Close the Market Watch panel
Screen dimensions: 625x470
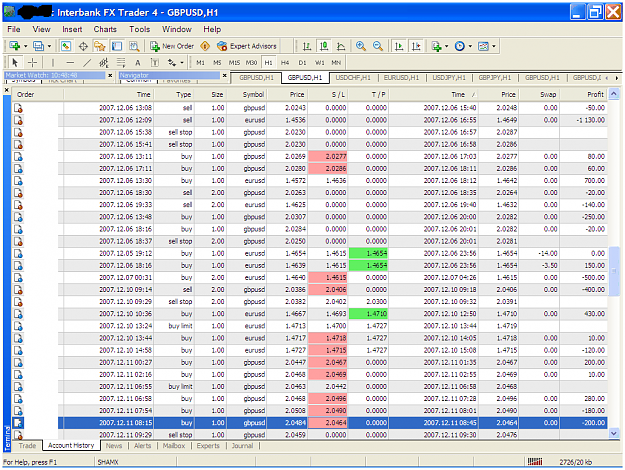tap(110, 75)
